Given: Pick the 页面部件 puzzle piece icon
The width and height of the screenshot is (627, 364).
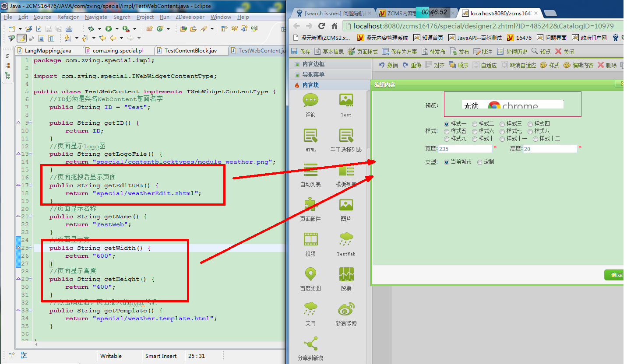Looking at the screenshot, I should [310, 204].
